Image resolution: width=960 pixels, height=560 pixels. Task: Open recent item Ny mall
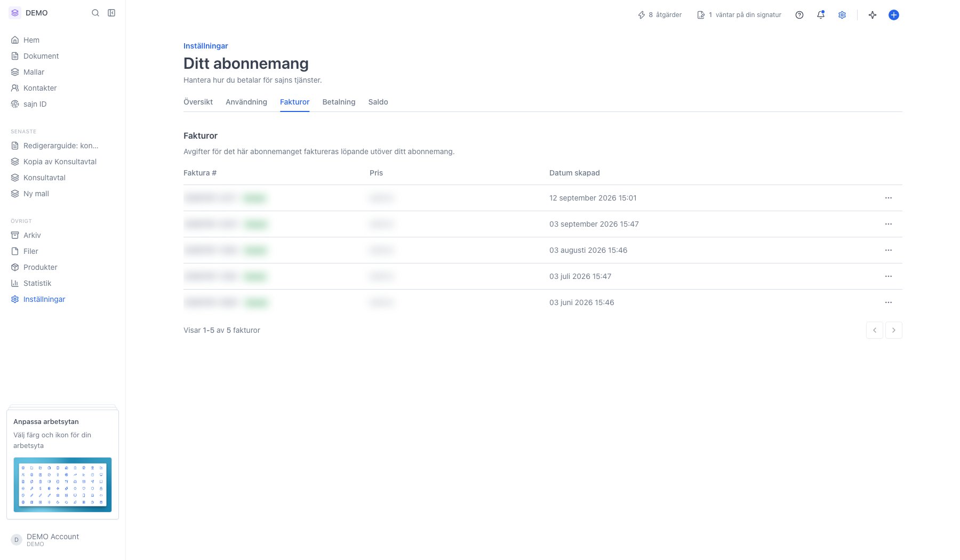coord(62,194)
